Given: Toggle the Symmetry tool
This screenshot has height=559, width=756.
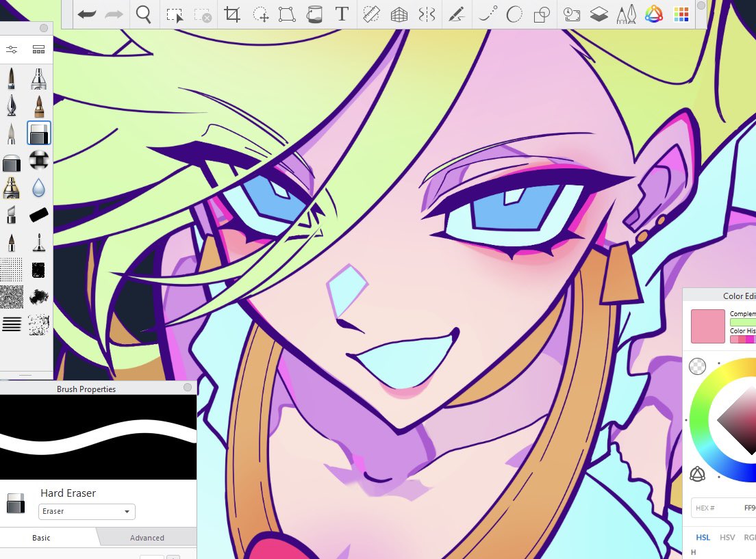Looking at the screenshot, I should pos(427,14).
